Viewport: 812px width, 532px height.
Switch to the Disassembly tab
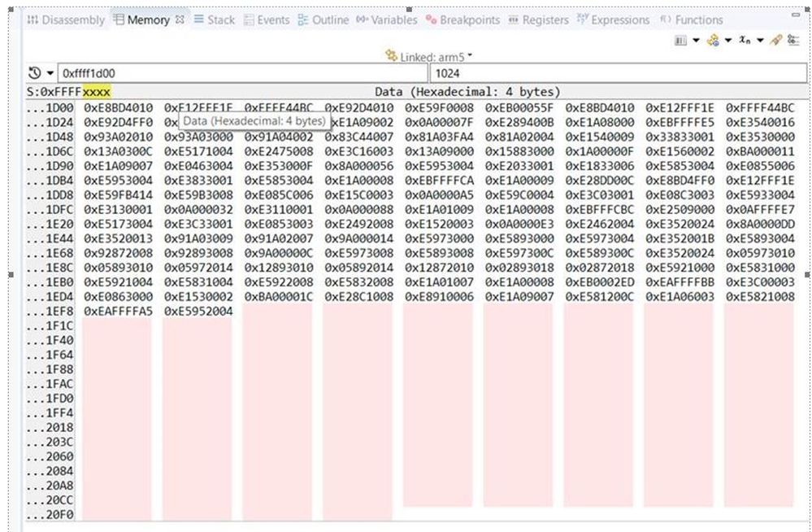pos(66,20)
